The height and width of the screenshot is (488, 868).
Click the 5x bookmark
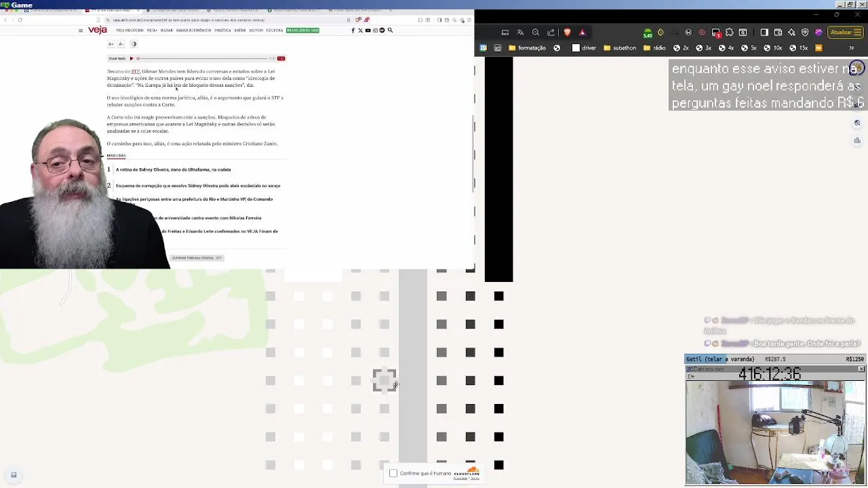[x=749, y=48]
